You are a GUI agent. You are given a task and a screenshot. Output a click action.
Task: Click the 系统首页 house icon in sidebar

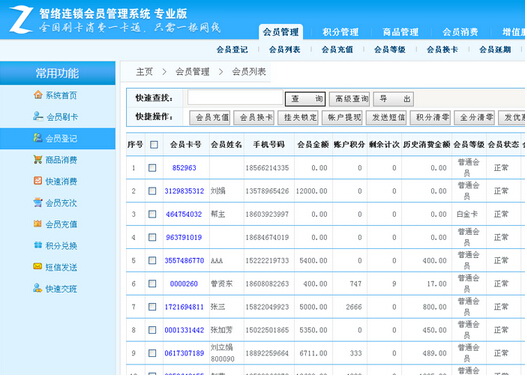38,95
